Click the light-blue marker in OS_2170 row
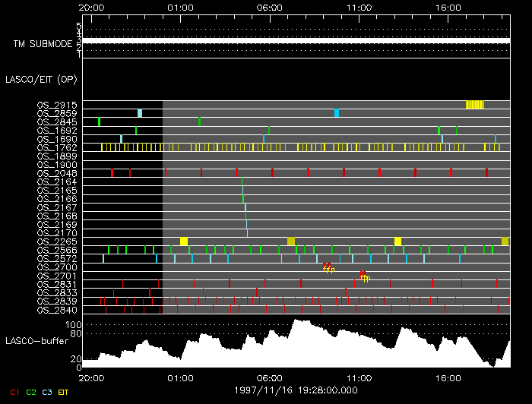Screen dimensions: 532x404 click(247, 232)
